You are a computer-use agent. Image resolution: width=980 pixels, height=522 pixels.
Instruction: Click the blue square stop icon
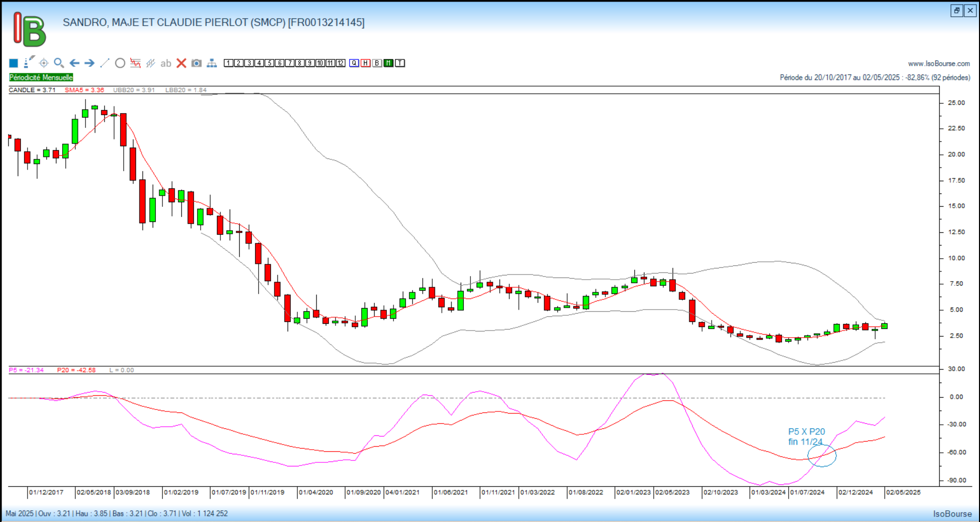[14, 63]
